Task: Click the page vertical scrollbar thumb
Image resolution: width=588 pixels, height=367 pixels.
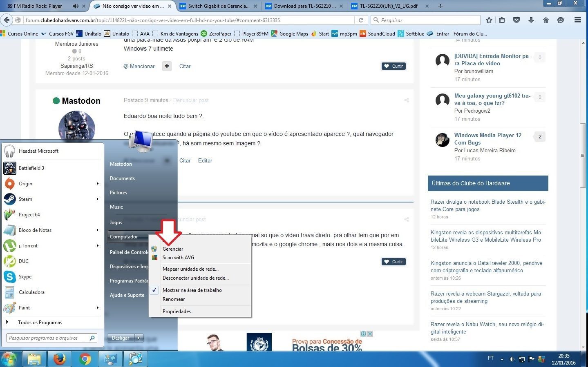Action: (584, 155)
